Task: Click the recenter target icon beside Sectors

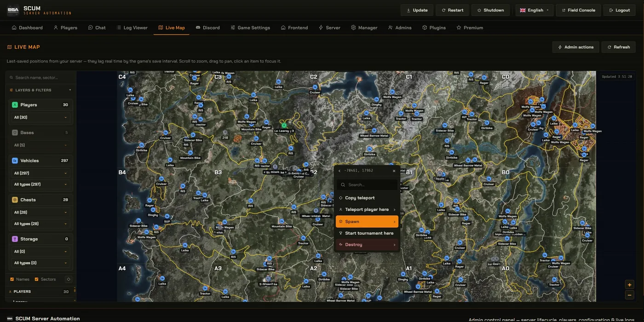Action: pyautogui.click(x=69, y=279)
